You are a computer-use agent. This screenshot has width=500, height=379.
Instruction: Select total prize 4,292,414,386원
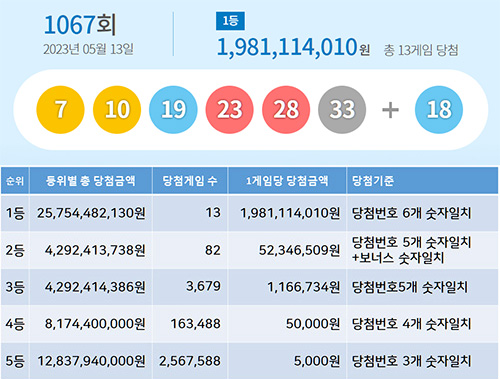click(95, 287)
